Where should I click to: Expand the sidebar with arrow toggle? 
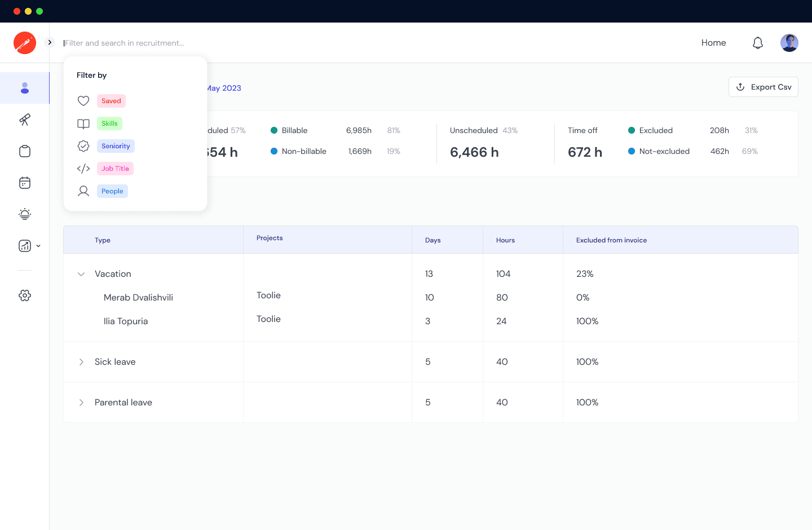tap(50, 42)
